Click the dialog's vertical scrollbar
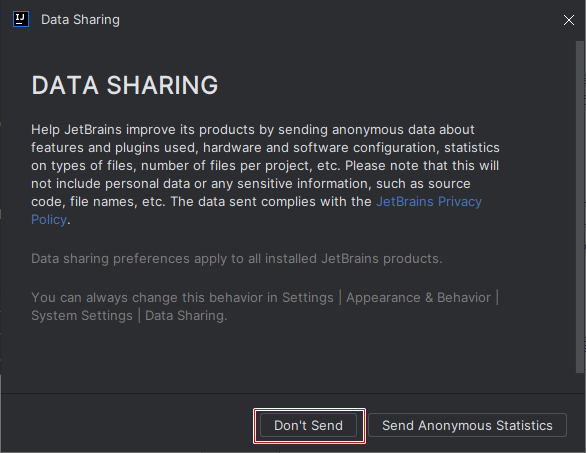 pos(579,206)
